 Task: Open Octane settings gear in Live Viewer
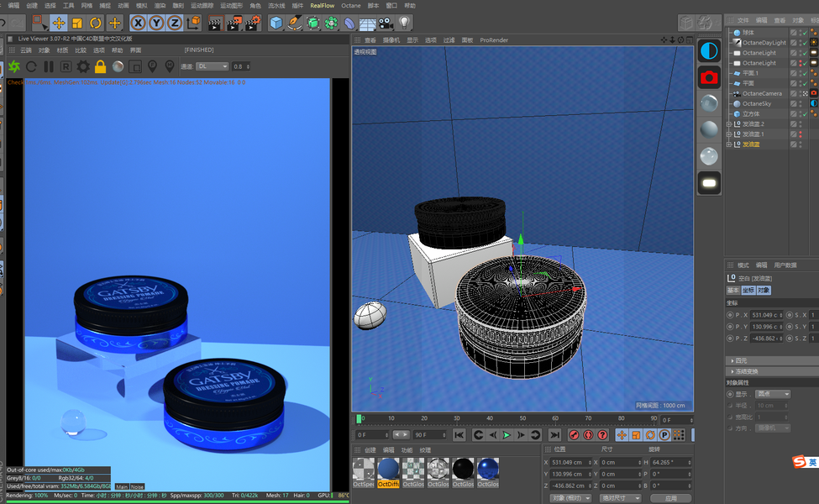83,66
